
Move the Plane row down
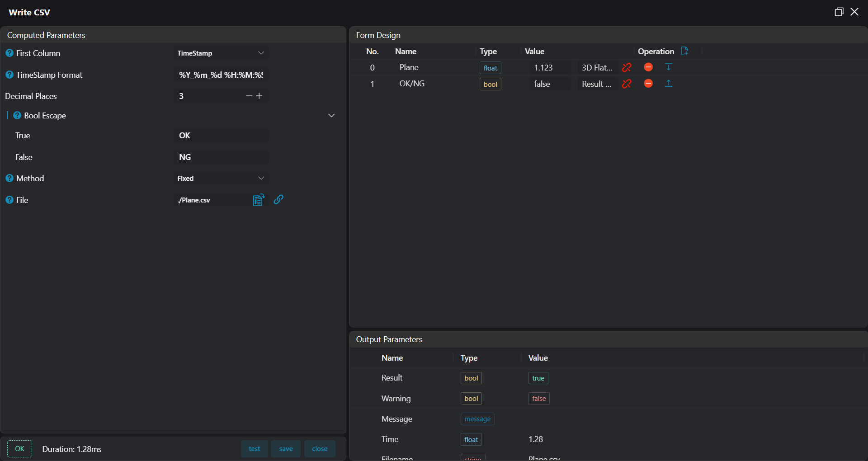(669, 67)
